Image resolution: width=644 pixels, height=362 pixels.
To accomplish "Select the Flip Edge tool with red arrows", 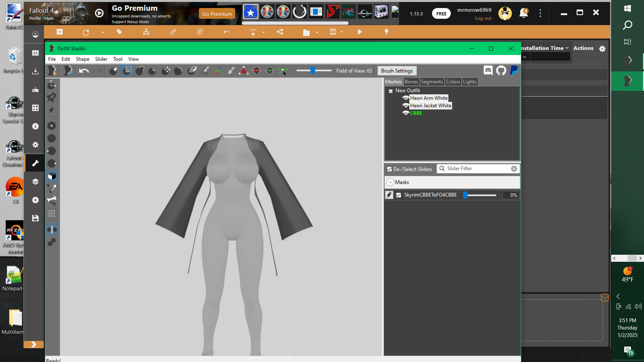I will (257, 71).
